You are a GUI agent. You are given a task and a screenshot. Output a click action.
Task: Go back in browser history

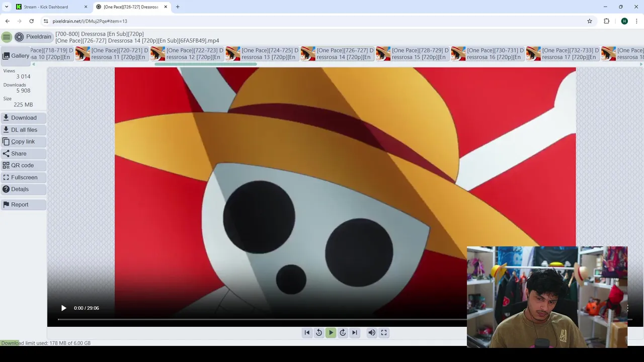(7, 21)
